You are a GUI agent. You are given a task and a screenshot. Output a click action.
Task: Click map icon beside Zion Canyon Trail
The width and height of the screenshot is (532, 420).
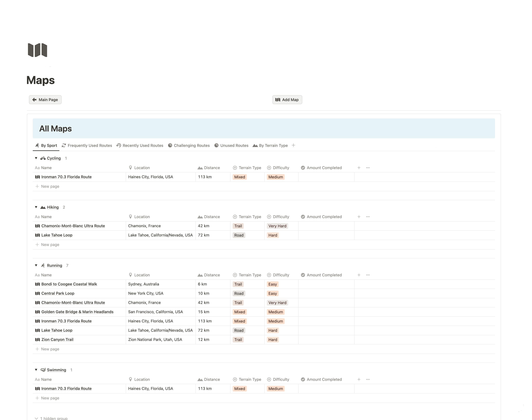[x=37, y=340]
